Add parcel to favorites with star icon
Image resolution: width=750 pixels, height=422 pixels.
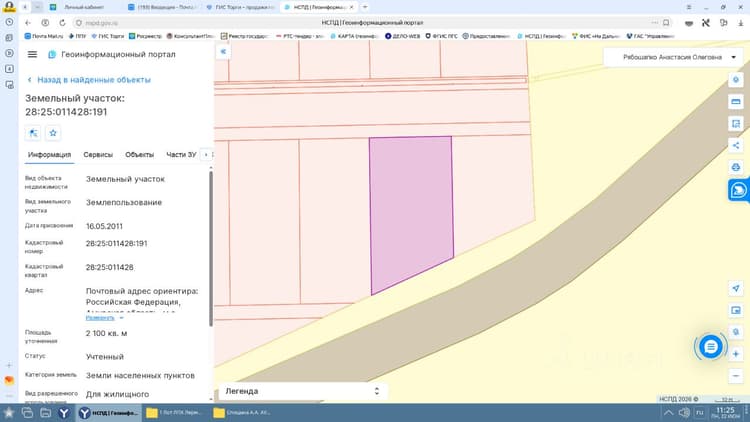pos(53,133)
